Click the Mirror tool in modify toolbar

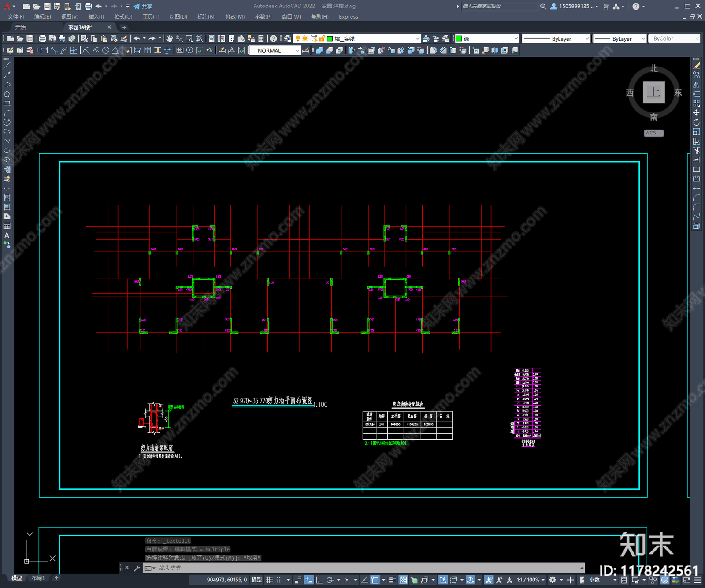point(696,85)
